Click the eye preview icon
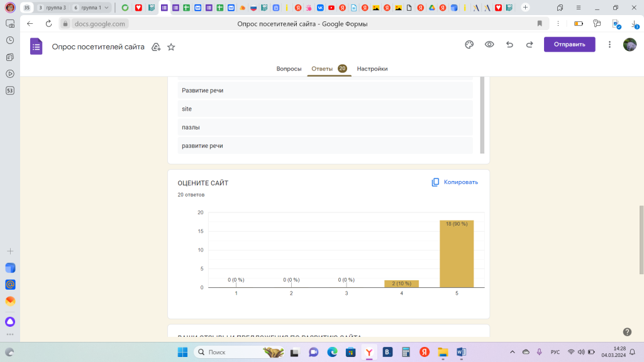Viewport: 644px width, 362px height. pyautogui.click(x=489, y=45)
